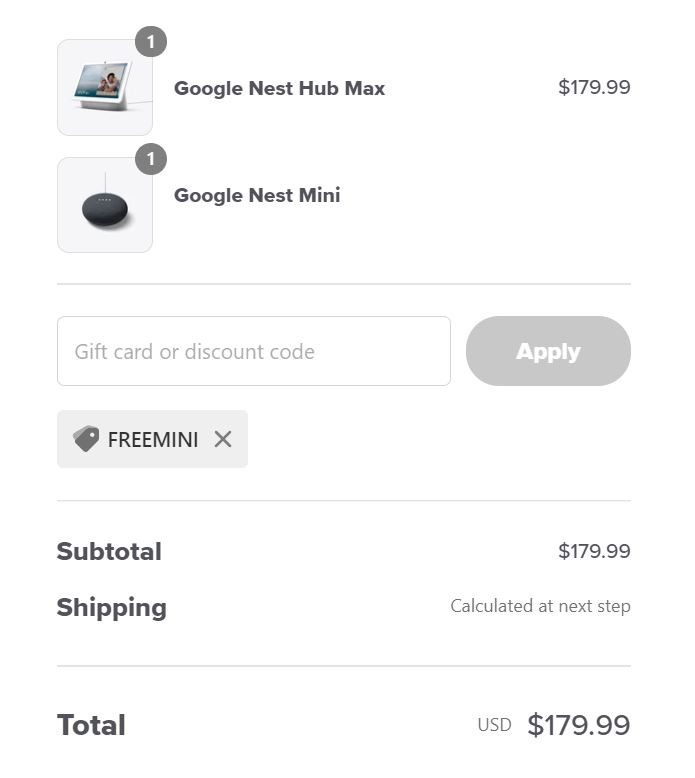Screen dimensions: 695x778
Task: Click the Subtotal amount of $179.99
Action: point(594,551)
